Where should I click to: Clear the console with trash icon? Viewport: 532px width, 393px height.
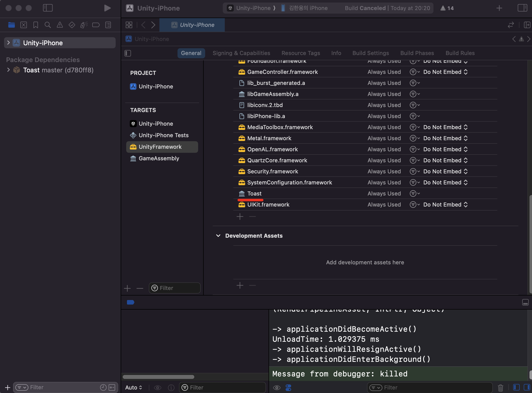(501, 388)
